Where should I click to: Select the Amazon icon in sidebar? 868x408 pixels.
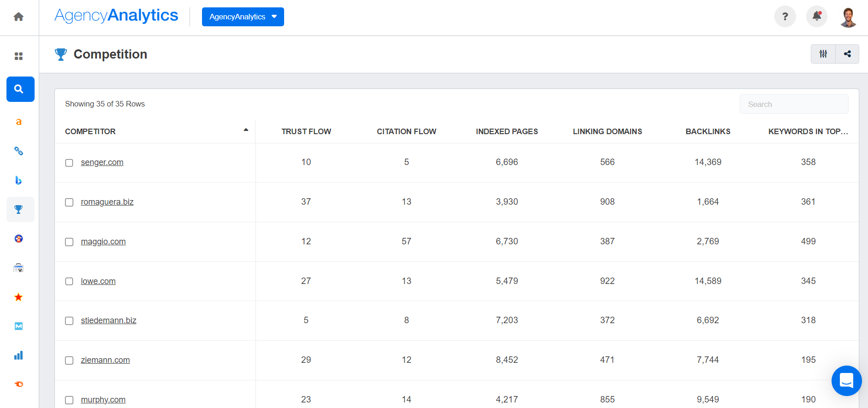[x=18, y=122]
